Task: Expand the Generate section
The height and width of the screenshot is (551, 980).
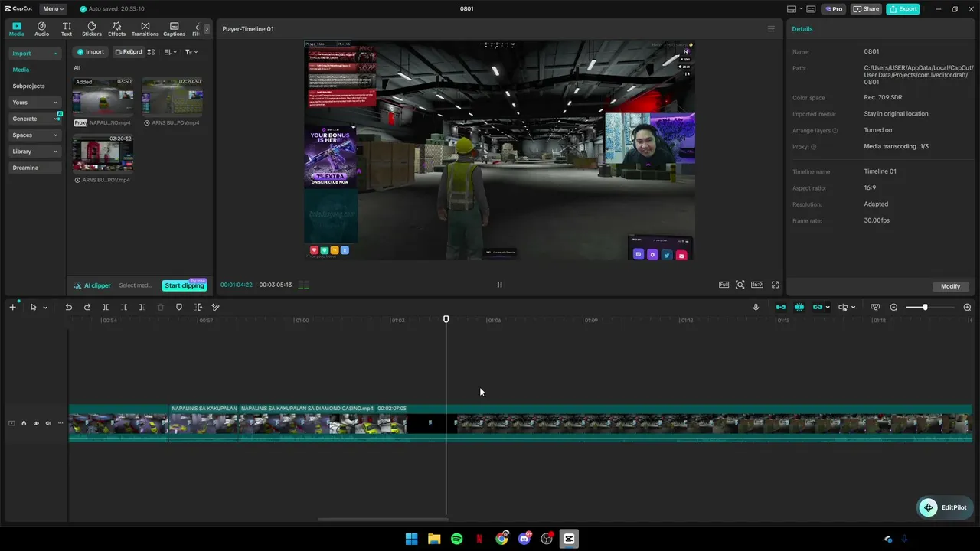Action: point(55,119)
